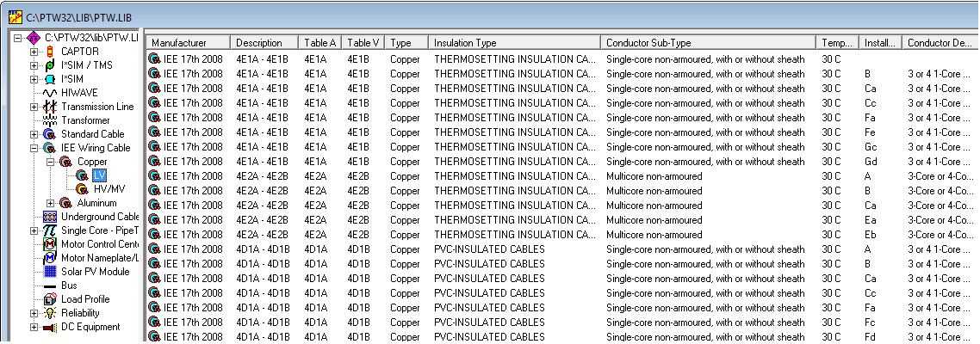Select the 4E1A row with install method Fa
The image size is (980, 344).
[561, 117]
